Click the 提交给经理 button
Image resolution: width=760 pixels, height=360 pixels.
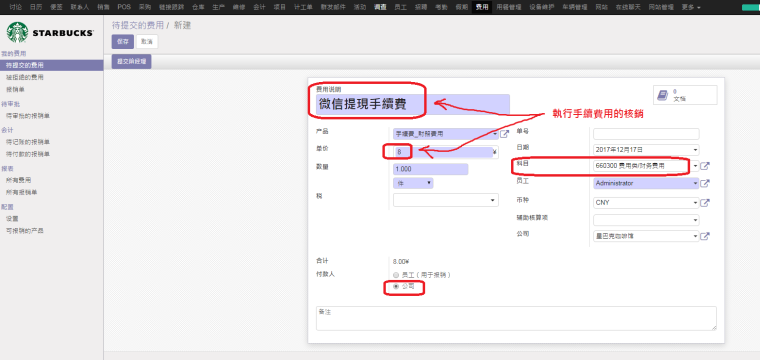tap(131, 62)
